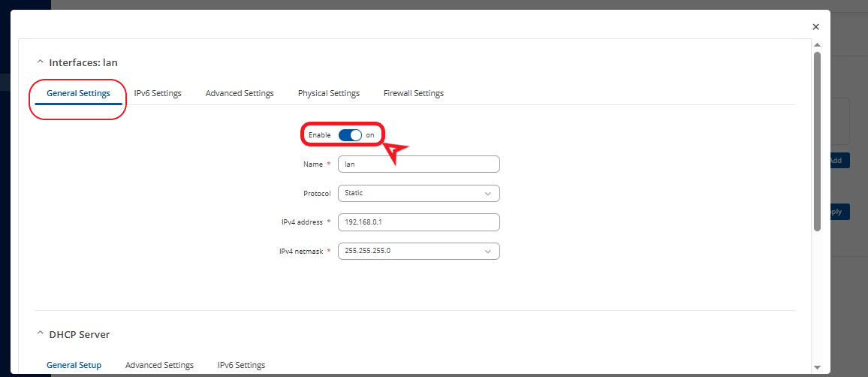Click the Name input field
The width and height of the screenshot is (868, 377).
[x=418, y=164]
